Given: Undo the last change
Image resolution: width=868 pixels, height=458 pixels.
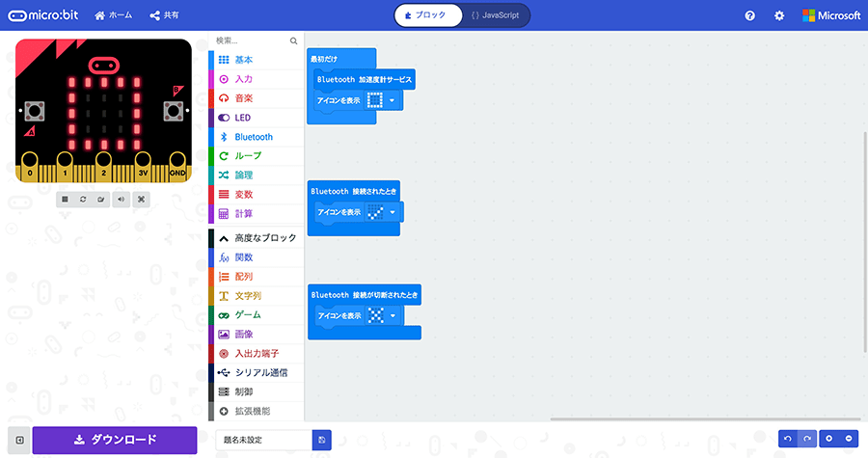Looking at the screenshot, I should click(x=788, y=439).
